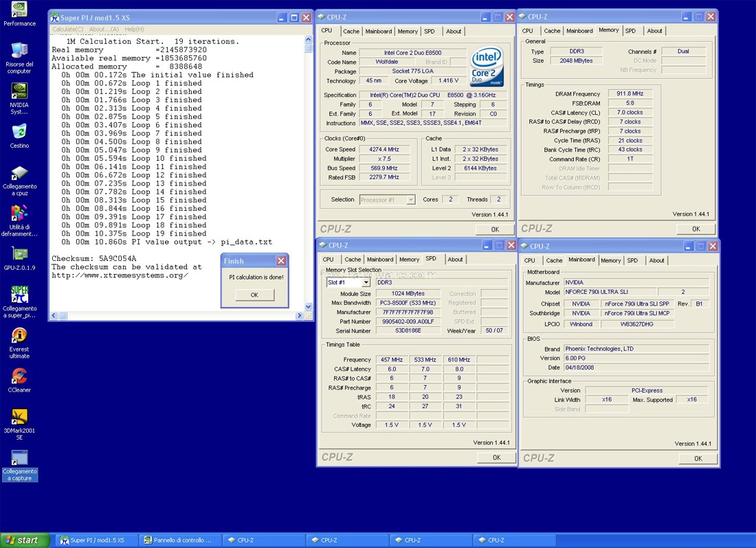This screenshot has width=756, height=548.
Task: Click the 'Intel Core 2 Duo E8500' name field
Action: pyautogui.click(x=413, y=53)
